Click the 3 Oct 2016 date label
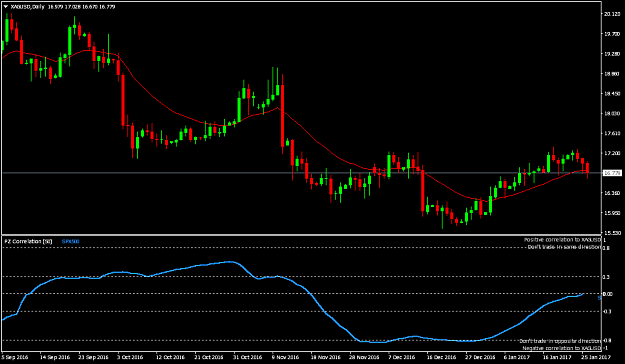Screen dimensions: 625x364 [x=129, y=357]
